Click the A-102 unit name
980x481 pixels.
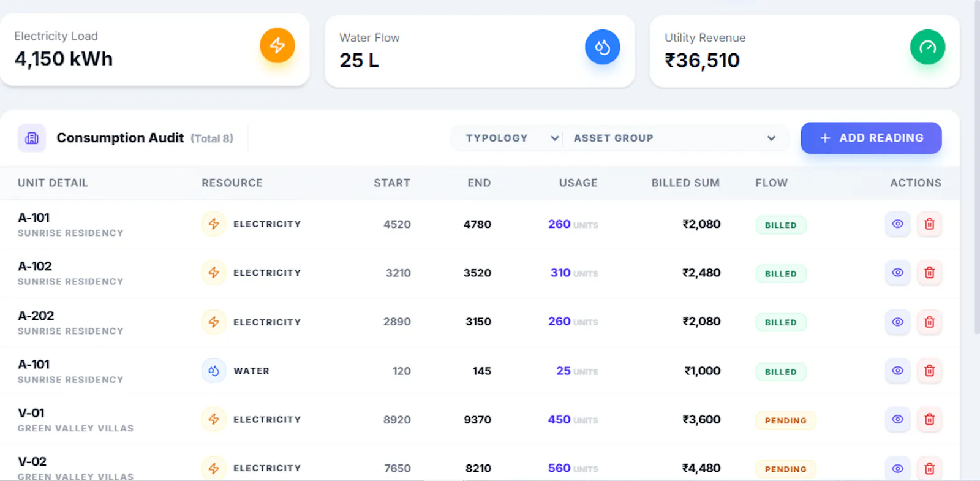(x=35, y=267)
